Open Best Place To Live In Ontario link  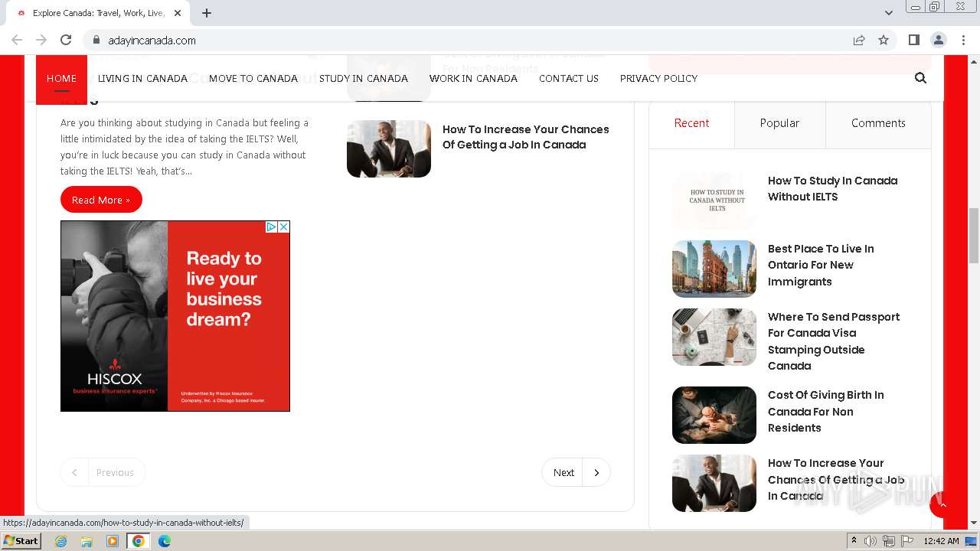[821, 265]
